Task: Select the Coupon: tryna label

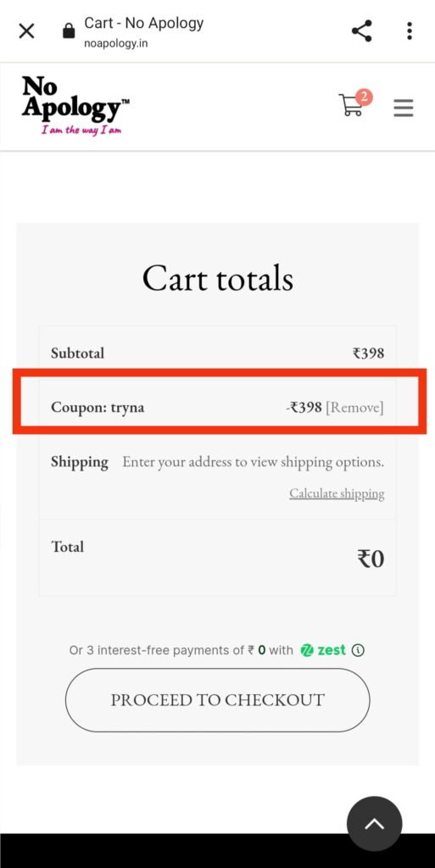Action: [98, 408]
